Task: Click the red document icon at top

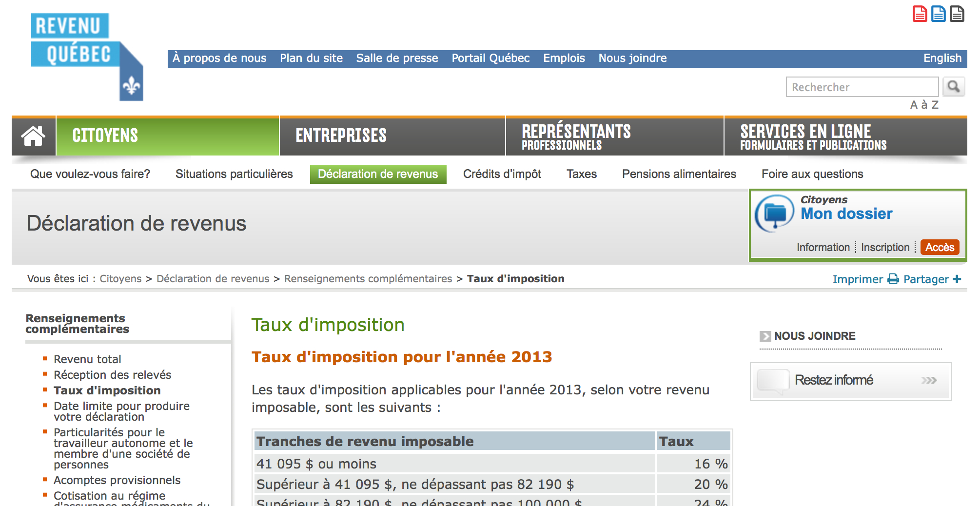Action: (x=920, y=14)
